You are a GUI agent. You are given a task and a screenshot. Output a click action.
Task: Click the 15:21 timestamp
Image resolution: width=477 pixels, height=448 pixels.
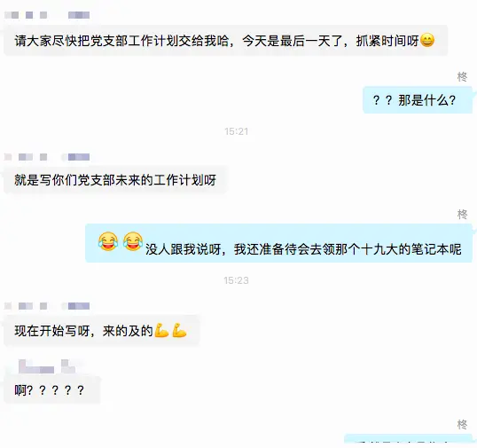tap(237, 131)
